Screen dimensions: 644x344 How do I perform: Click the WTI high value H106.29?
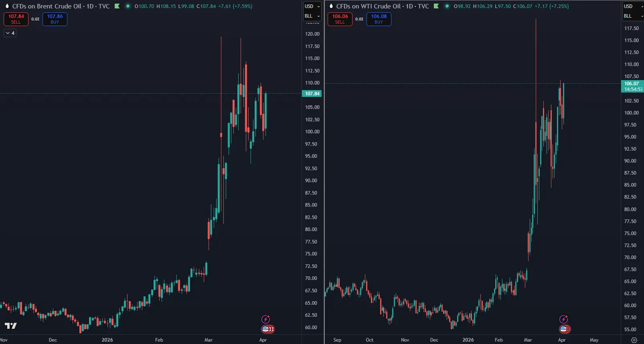coord(483,6)
